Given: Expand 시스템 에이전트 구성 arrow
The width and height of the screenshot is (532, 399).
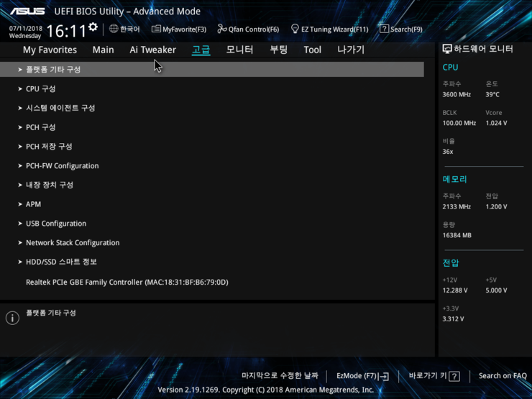Looking at the screenshot, I should (20, 109).
